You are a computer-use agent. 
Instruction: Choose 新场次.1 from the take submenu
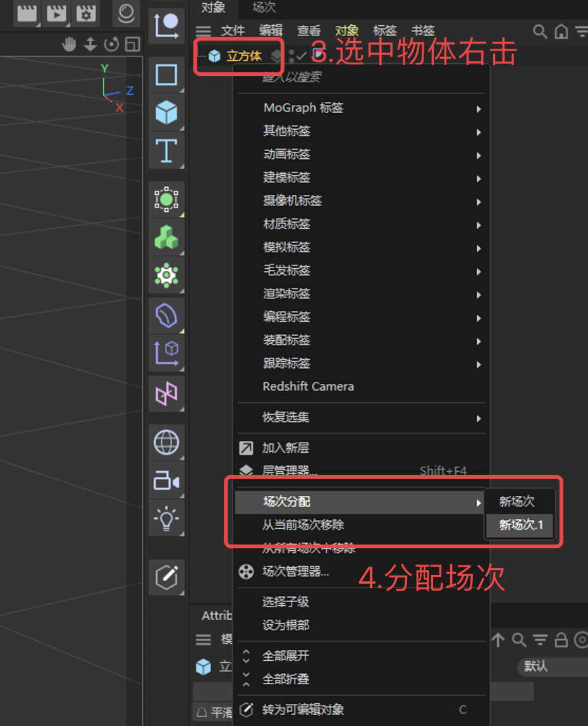520,525
